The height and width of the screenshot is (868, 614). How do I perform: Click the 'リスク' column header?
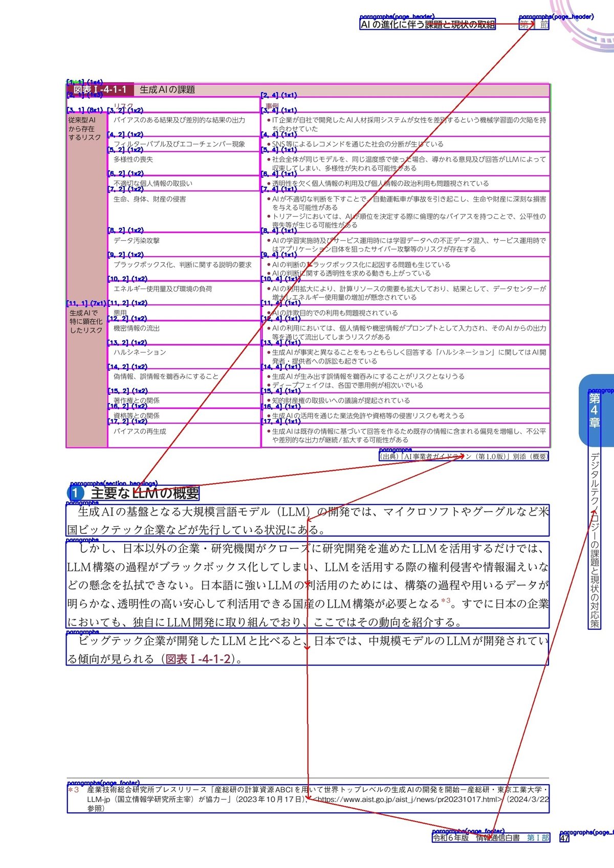[123, 106]
